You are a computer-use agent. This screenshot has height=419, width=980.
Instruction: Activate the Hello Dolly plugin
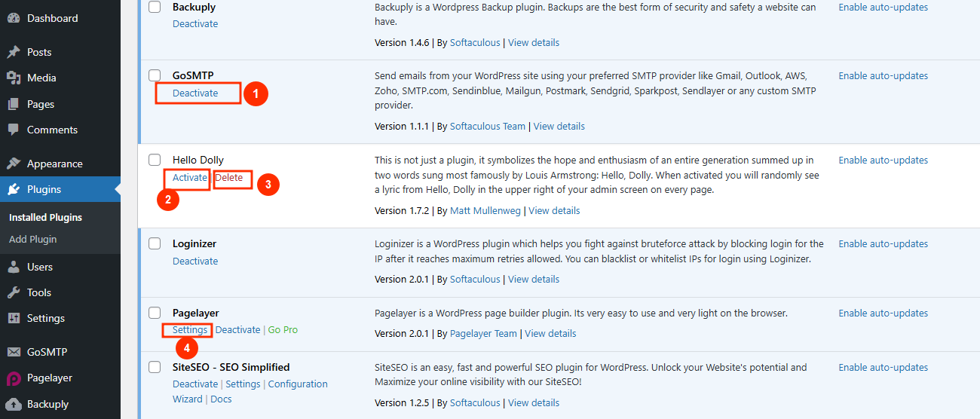(x=190, y=178)
